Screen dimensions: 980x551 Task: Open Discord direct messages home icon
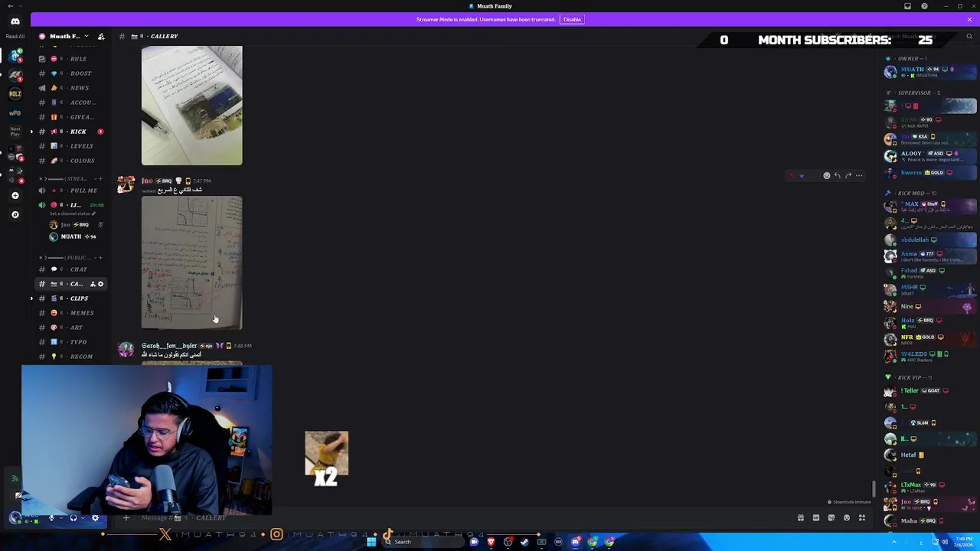point(15,21)
